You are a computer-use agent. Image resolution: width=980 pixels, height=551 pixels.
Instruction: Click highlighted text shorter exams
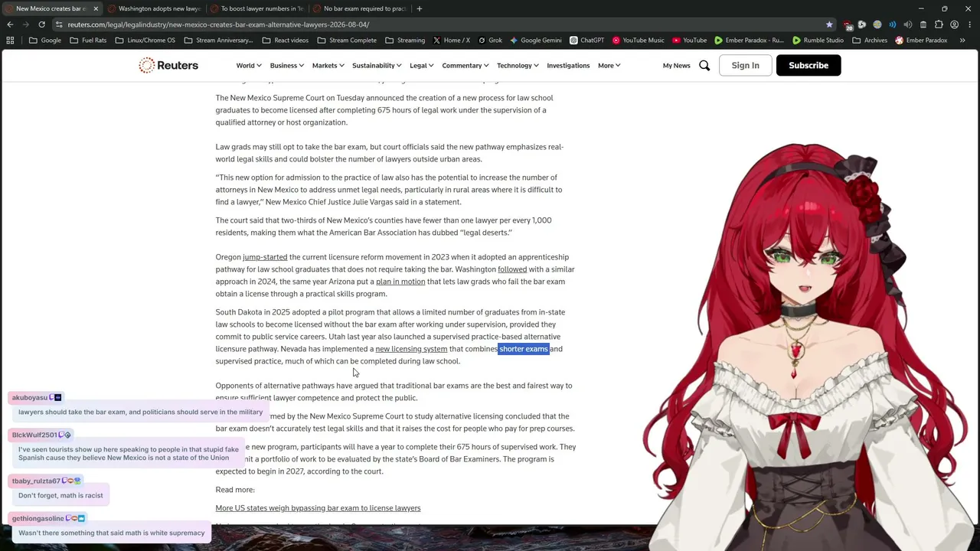pyautogui.click(x=524, y=349)
